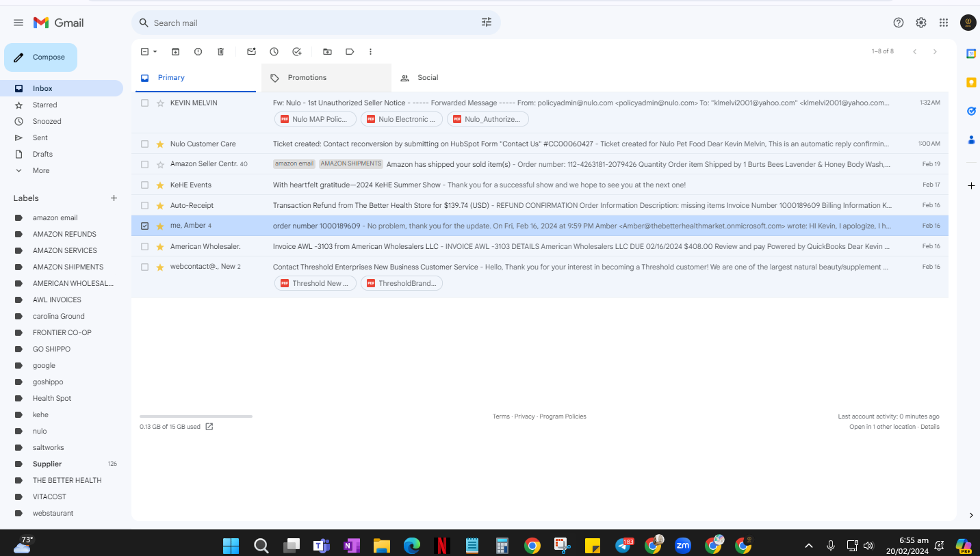Open the Labels tag icon in toolbar
The width and height of the screenshot is (980, 556).
[350, 51]
